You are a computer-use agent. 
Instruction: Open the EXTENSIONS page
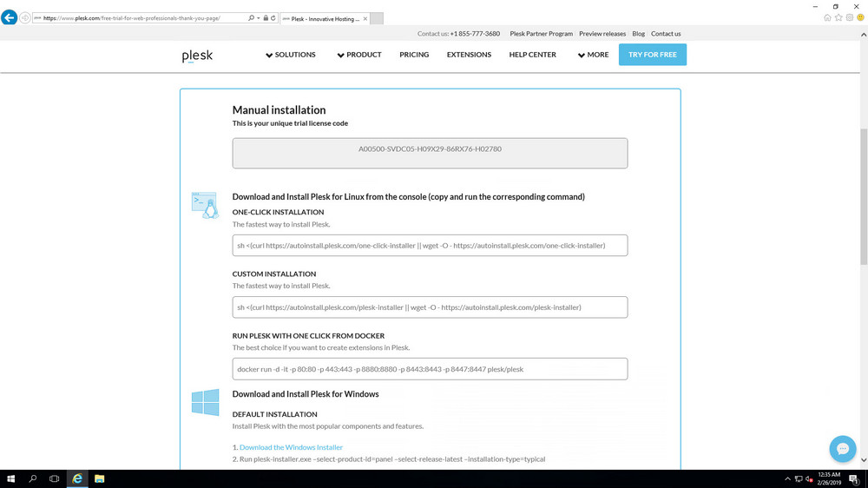469,55
